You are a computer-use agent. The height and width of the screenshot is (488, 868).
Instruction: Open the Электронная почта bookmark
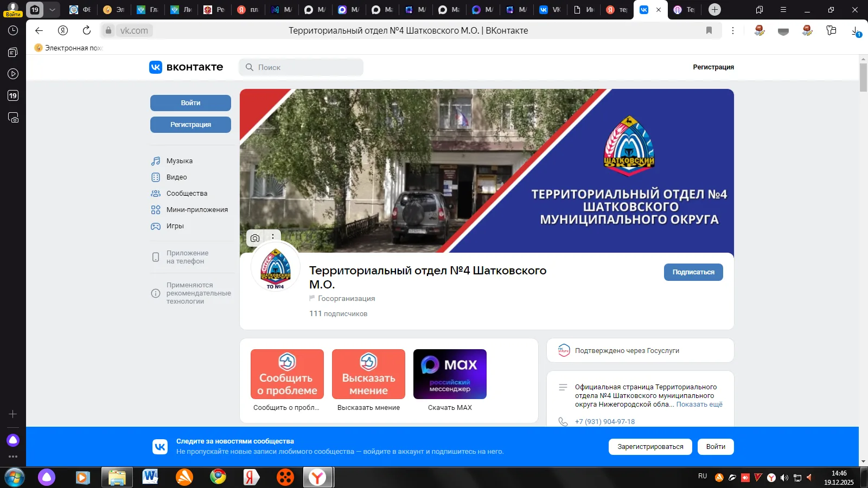pyautogui.click(x=68, y=48)
